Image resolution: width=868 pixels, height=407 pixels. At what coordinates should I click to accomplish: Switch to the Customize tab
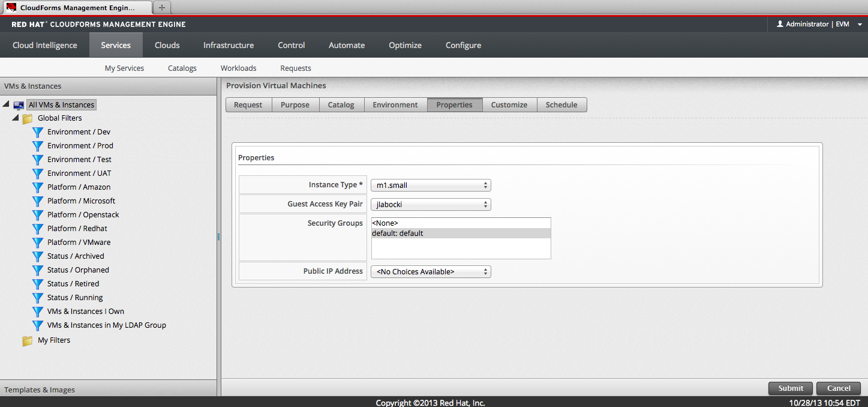point(509,105)
